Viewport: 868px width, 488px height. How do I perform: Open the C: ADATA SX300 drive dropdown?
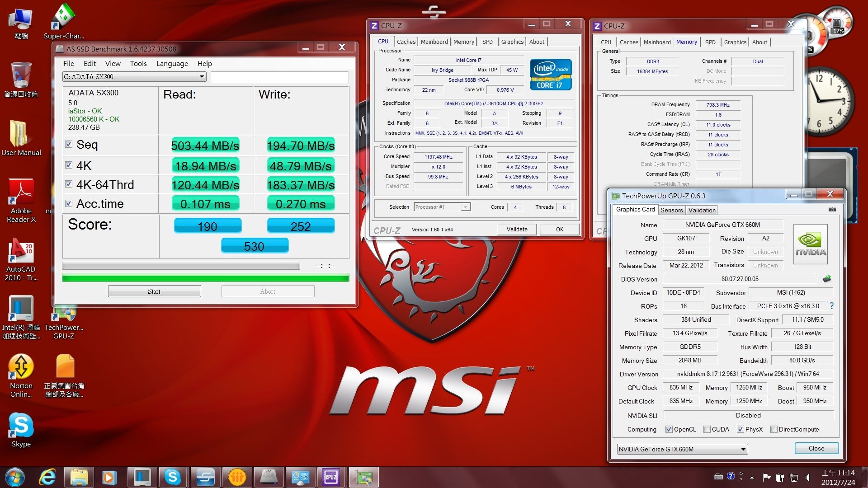click(x=134, y=77)
